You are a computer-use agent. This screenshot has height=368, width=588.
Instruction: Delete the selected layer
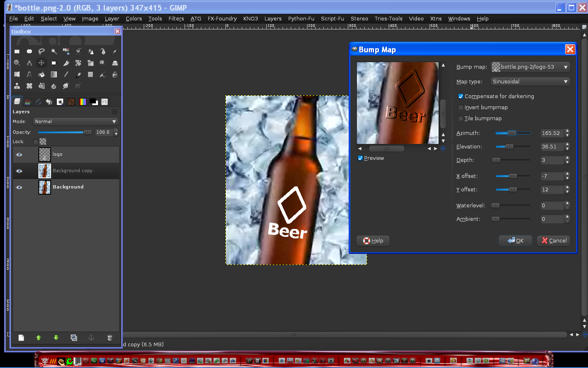pyautogui.click(x=109, y=338)
